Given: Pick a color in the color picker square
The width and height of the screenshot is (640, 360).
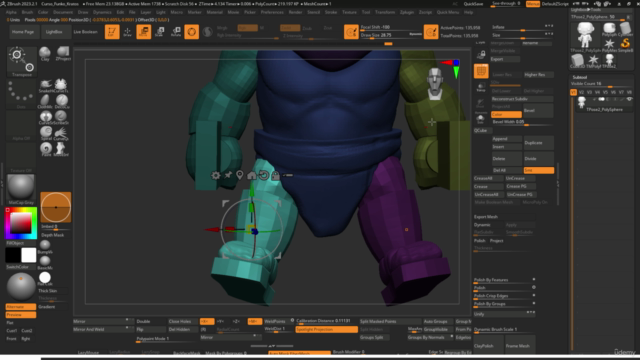Looking at the screenshot, I should pos(20,223).
